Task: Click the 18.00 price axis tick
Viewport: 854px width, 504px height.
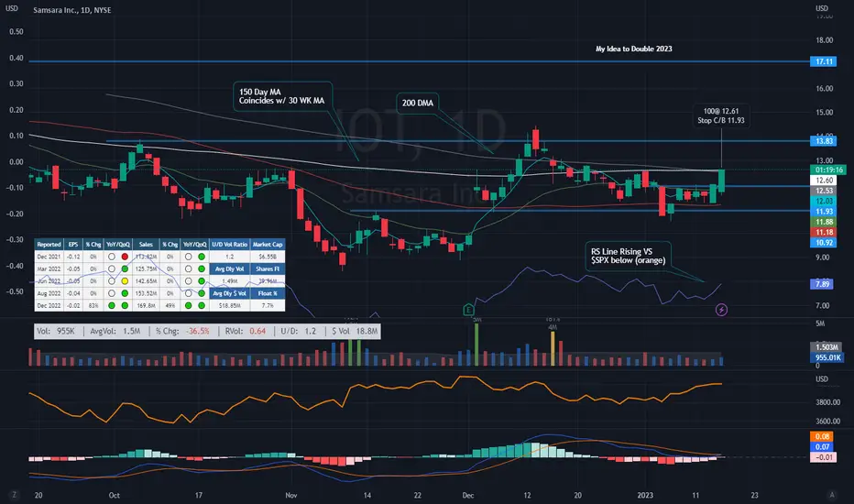Action: click(x=824, y=40)
